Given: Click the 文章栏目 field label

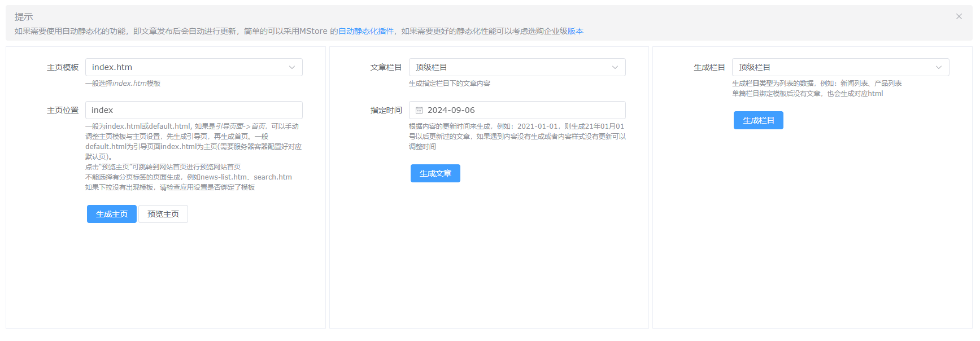Looking at the screenshot, I should click(386, 67).
